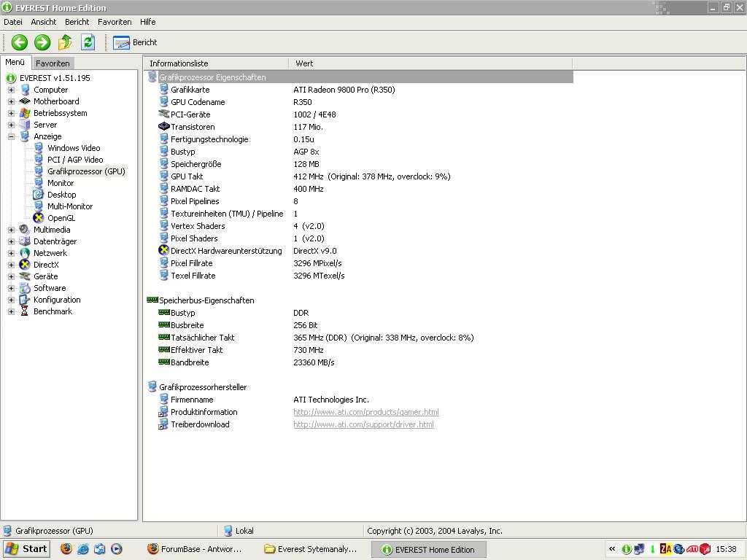
Task: Click the EVEREST v1.51.195 root icon
Action: (10, 78)
